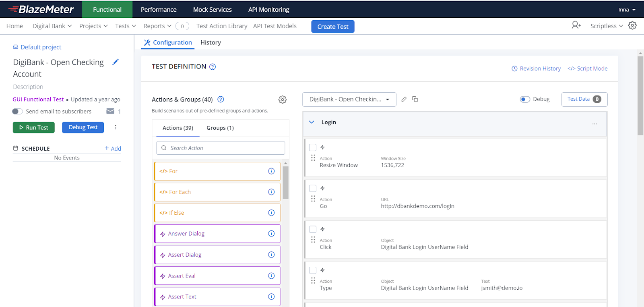Show info for the Assert Text action
The width and height of the screenshot is (644, 307).
(x=271, y=297)
